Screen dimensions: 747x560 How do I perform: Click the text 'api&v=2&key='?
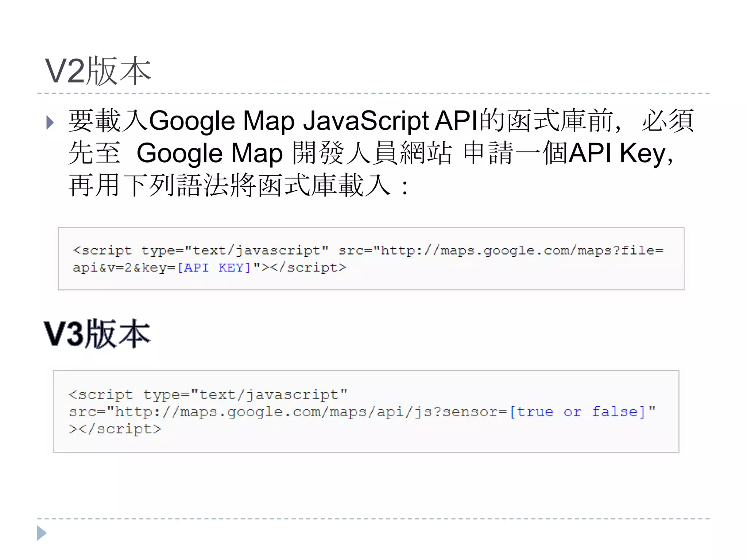click(124, 268)
